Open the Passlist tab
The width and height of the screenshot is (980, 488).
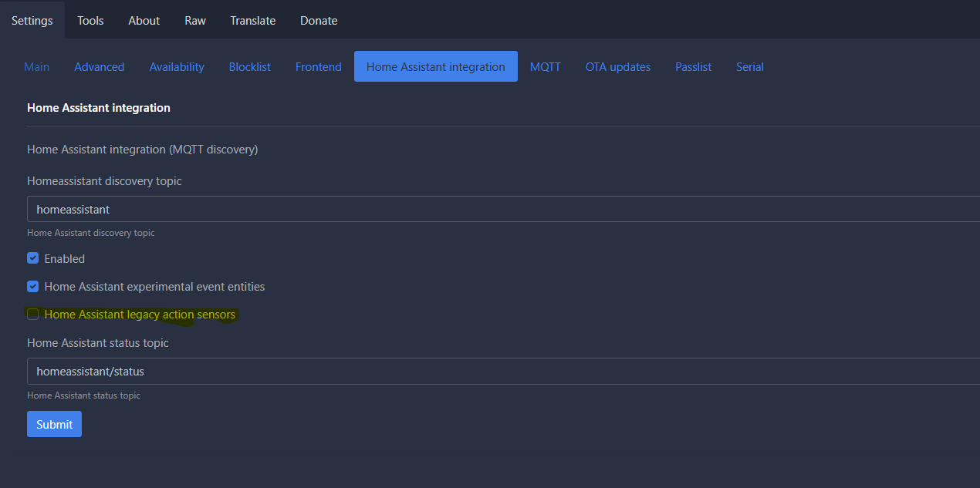[693, 66]
